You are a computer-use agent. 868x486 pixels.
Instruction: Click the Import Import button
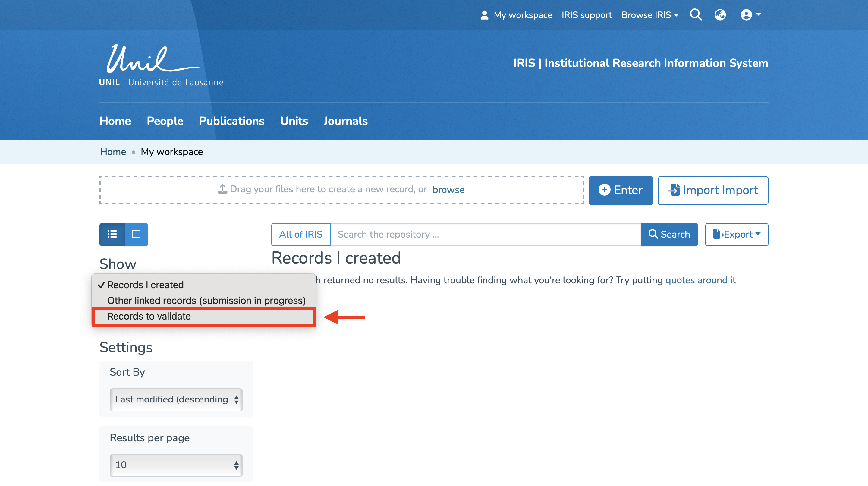pos(713,190)
